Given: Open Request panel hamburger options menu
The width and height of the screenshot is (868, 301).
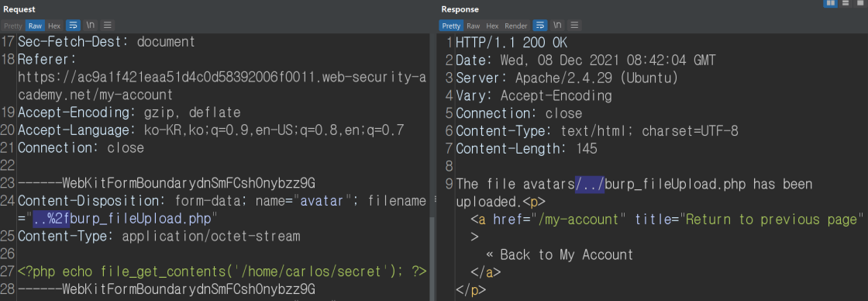Looking at the screenshot, I should click(x=108, y=26).
